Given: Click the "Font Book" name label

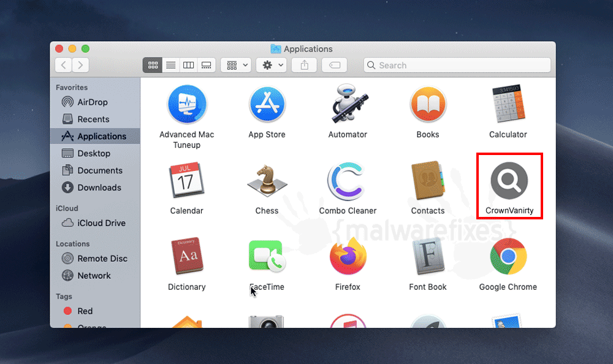Looking at the screenshot, I should pos(428,287).
